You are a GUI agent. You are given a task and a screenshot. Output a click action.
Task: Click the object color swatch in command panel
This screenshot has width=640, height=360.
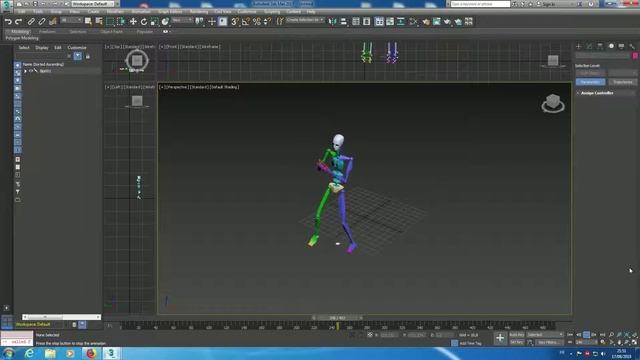point(636,56)
